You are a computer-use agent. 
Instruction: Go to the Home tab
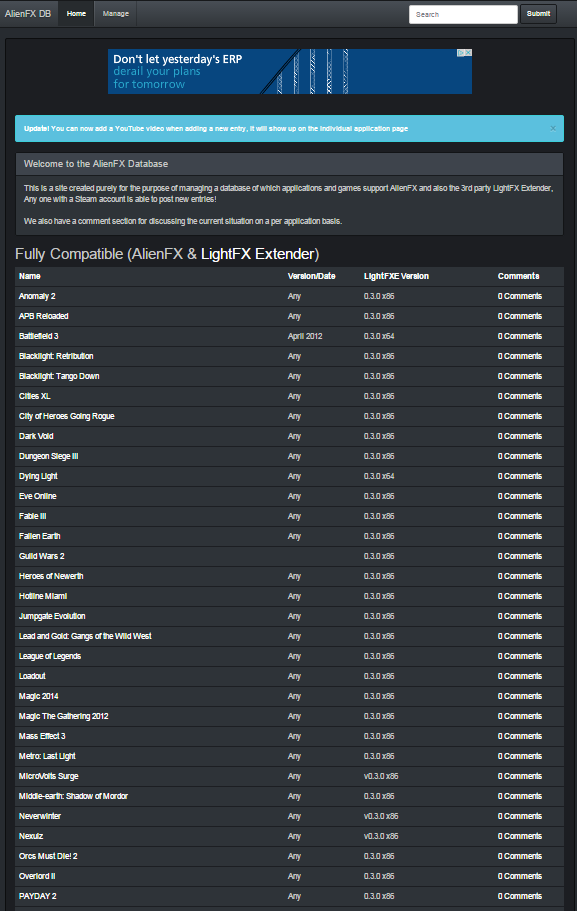pos(76,13)
